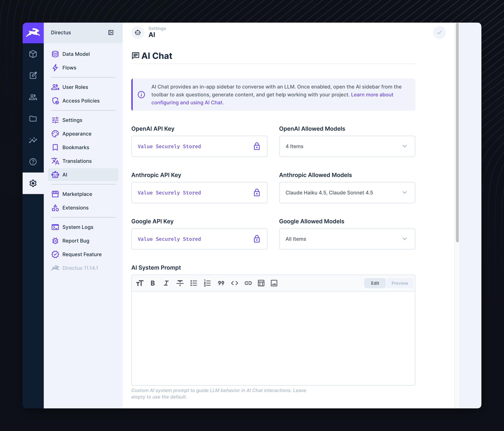Select the strikethrough formatting icon
The image size is (504, 431).
tap(180, 283)
